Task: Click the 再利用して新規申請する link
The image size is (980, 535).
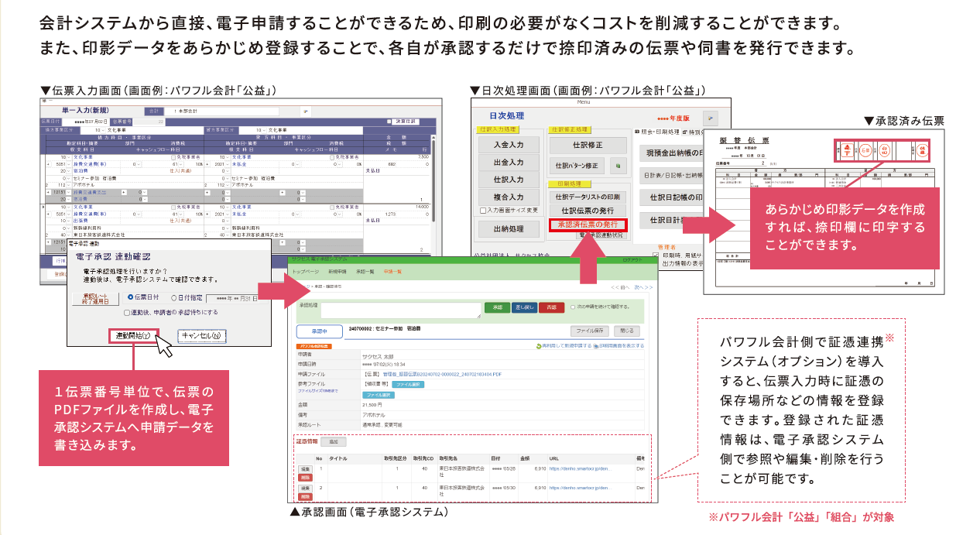Action: pyautogui.click(x=565, y=345)
